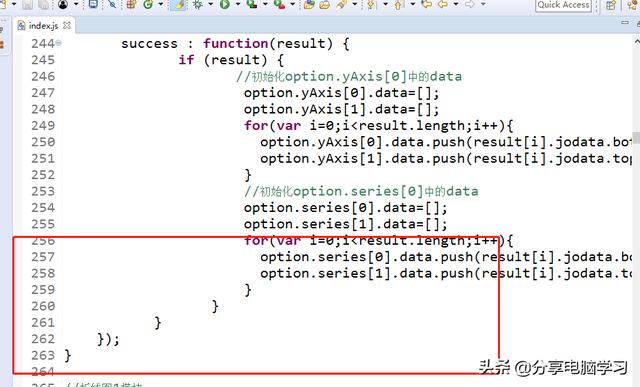This screenshot has height=387, width=640.
Task: Click the Next Annotation down-arrow icon
Action: [371, 4]
